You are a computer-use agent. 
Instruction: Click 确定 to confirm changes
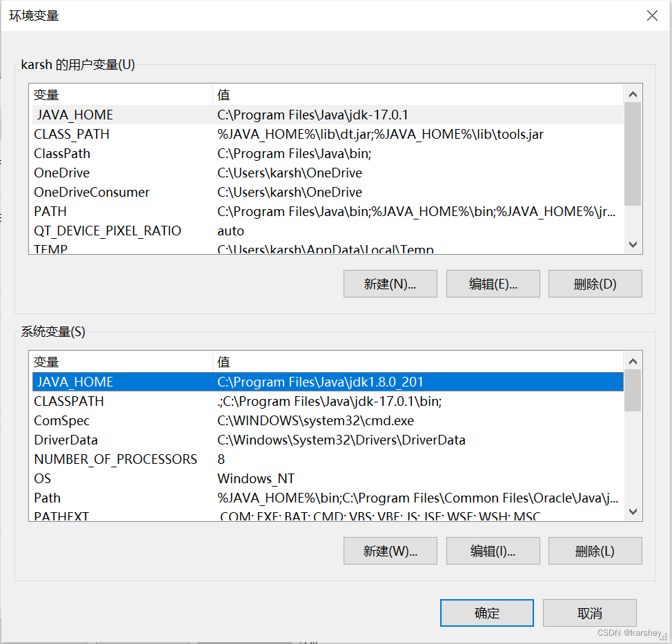(486, 613)
